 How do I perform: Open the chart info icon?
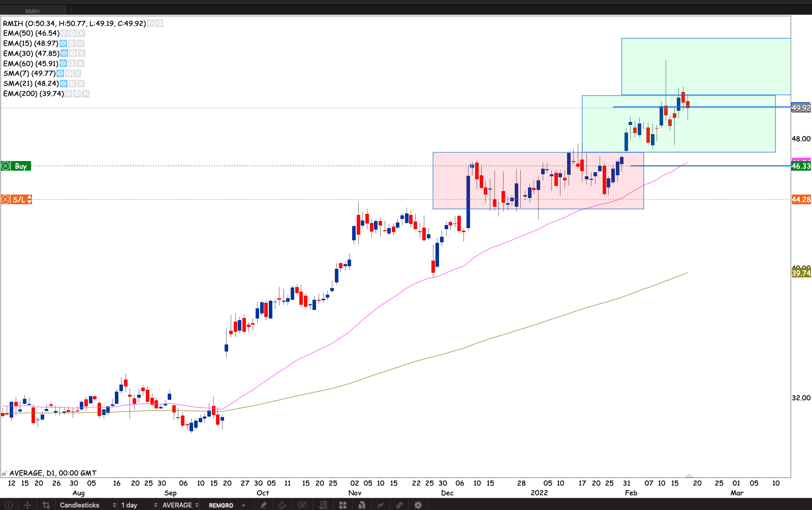click(8, 505)
